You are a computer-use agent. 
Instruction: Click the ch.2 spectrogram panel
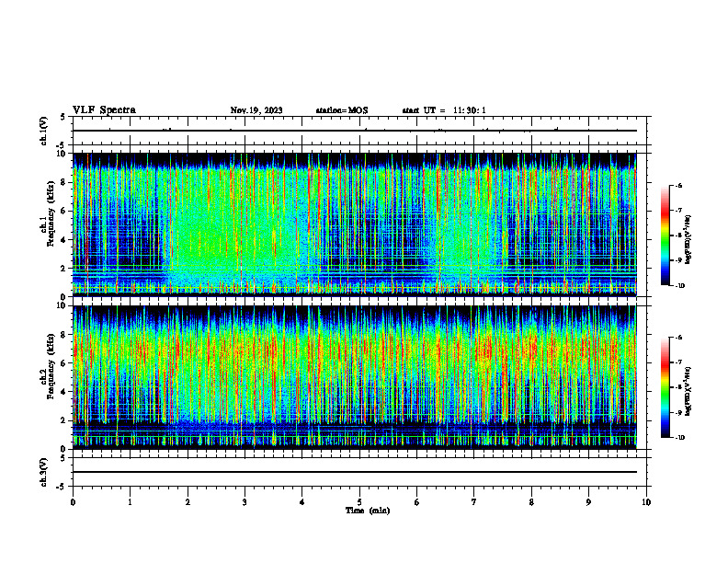point(355,377)
